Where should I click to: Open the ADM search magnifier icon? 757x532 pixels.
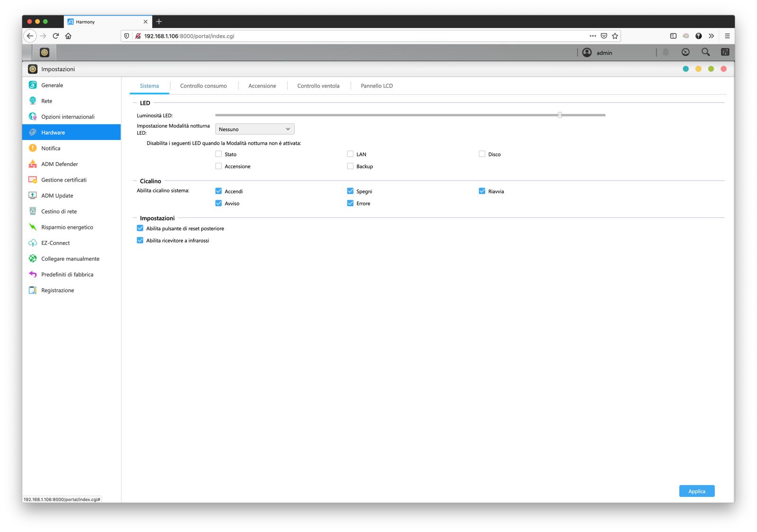[705, 52]
